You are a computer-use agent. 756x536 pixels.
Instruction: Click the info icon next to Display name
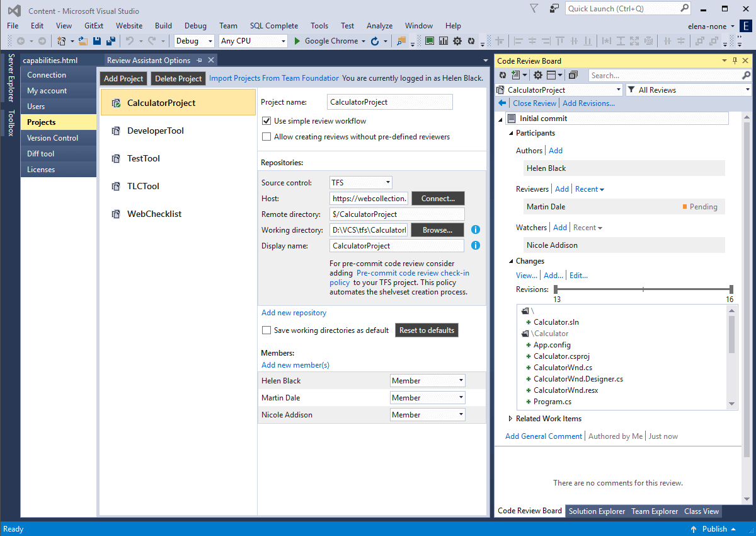pos(476,245)
